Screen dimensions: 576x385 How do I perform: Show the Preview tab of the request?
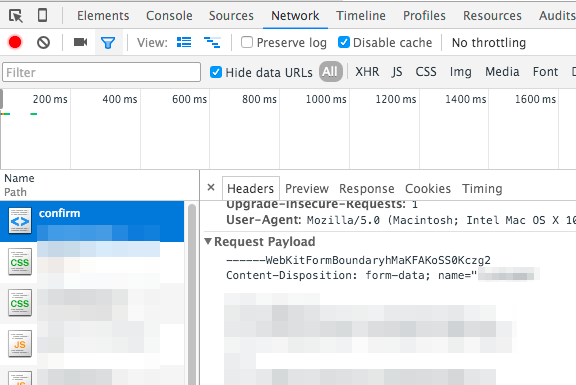click(x=307, y=188)
